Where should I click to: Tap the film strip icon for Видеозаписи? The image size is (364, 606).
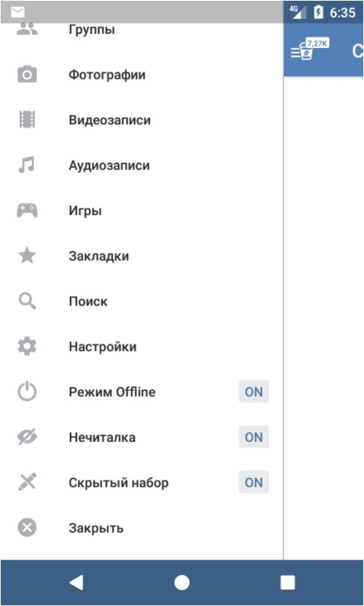pyautogui.click(x=27, y=120)
